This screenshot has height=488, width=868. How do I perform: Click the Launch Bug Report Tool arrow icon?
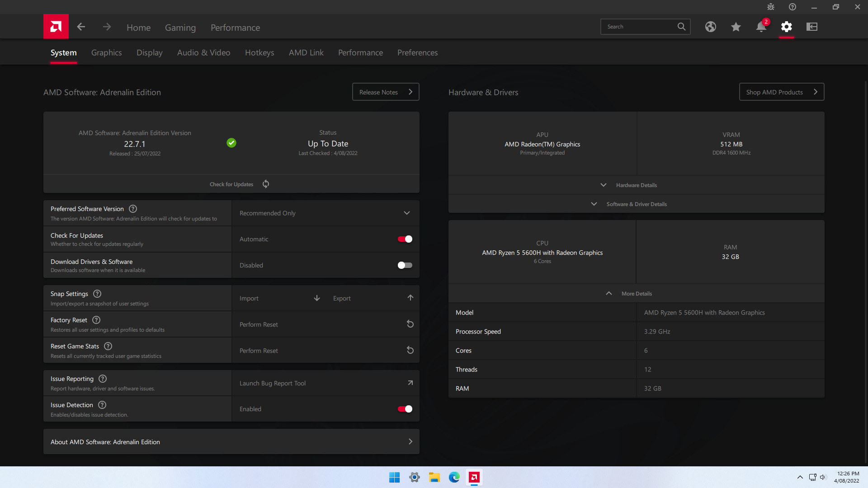coord(410,383)
